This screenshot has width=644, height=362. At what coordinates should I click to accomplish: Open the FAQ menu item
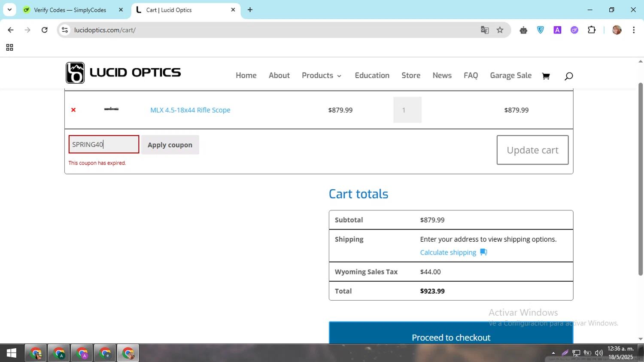[x=471, y=76]
